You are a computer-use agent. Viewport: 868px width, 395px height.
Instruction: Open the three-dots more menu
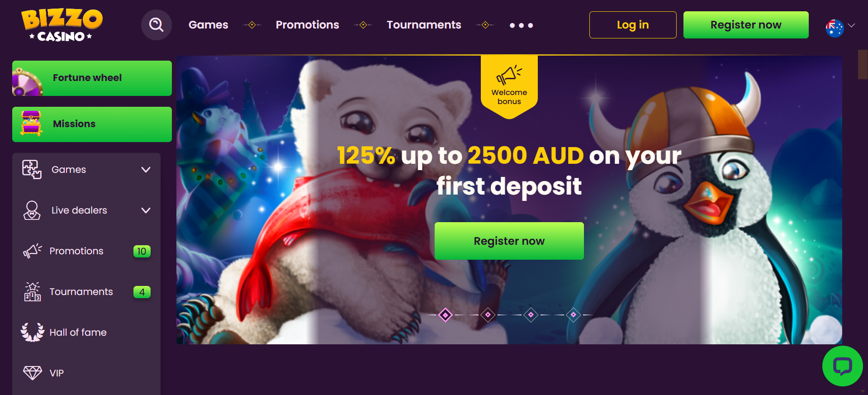coord(521,25)
